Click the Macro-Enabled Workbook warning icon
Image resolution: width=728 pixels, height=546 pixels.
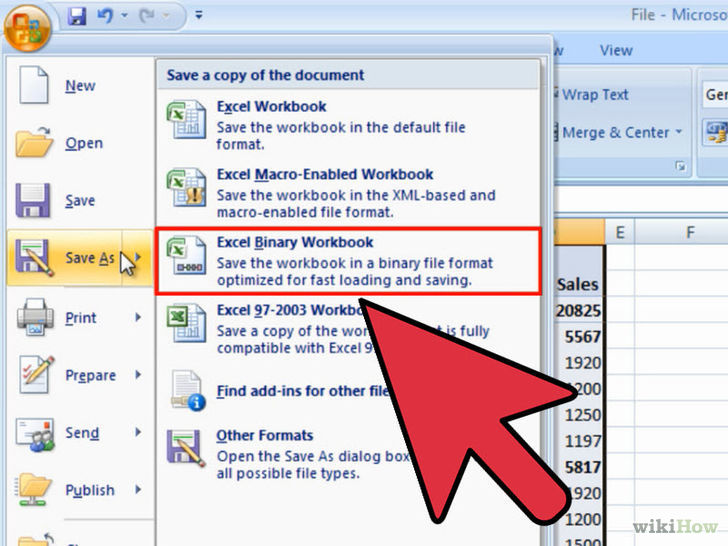click(x=186, y=187)
